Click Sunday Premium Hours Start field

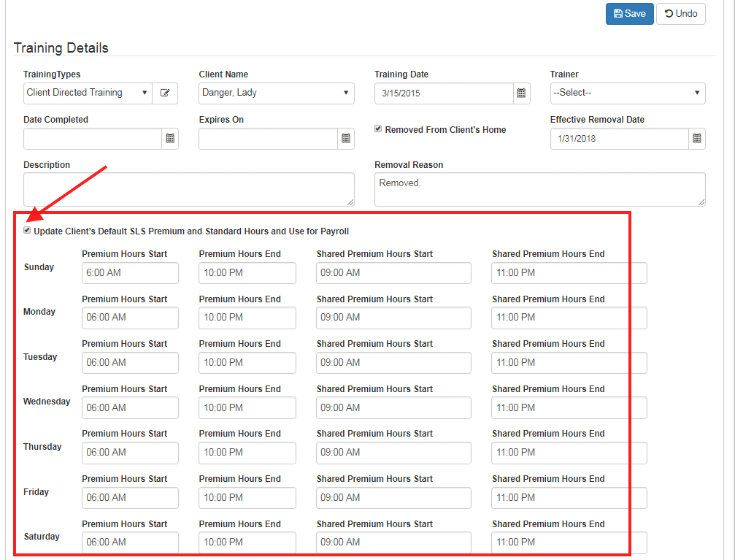130,273
